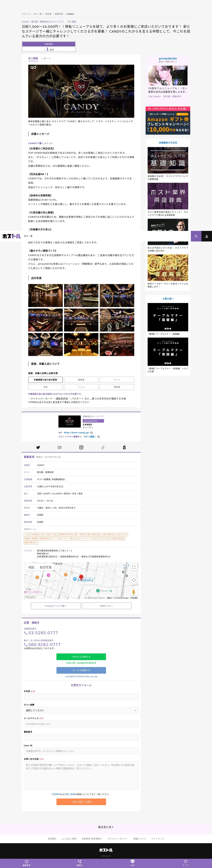Click the 電話番号 input field
The width and height of the screenshot is (212, 868).
(x=81, y=737)
